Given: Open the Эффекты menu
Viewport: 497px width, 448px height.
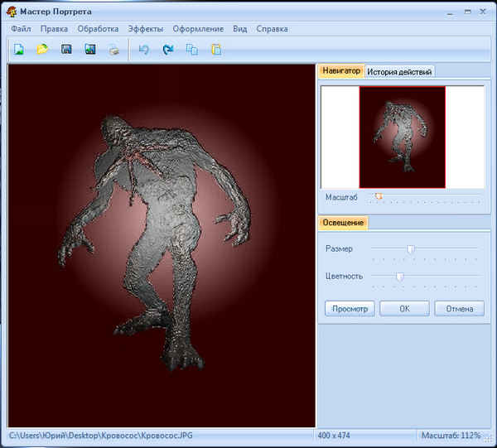Looking at the screenshot, I should (146, 29).
